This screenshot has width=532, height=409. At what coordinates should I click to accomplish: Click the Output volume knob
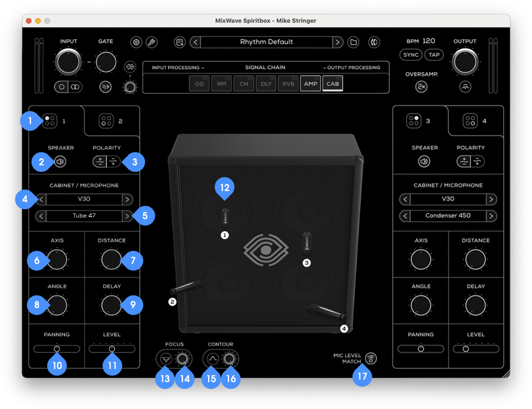[x=465, y=62]
